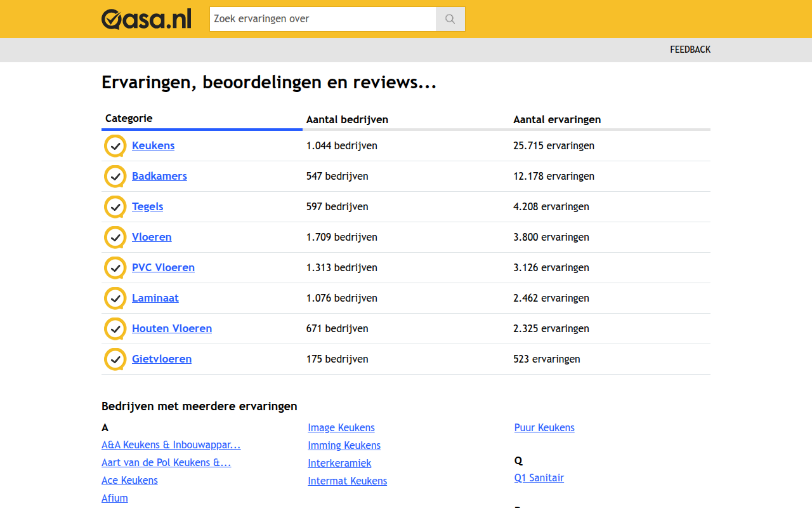Viewport: 812px width, 508px height.
Task: Open the FEEDBACK link
Action: [x=690, y=50]
